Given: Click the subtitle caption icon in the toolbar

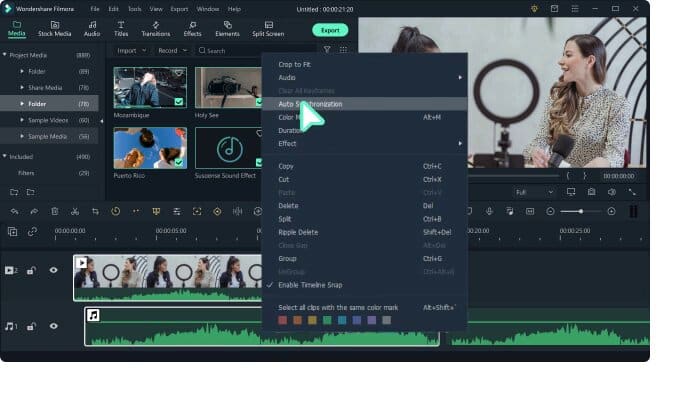Looking at the screenshot, I should click(x=530, y=212).
